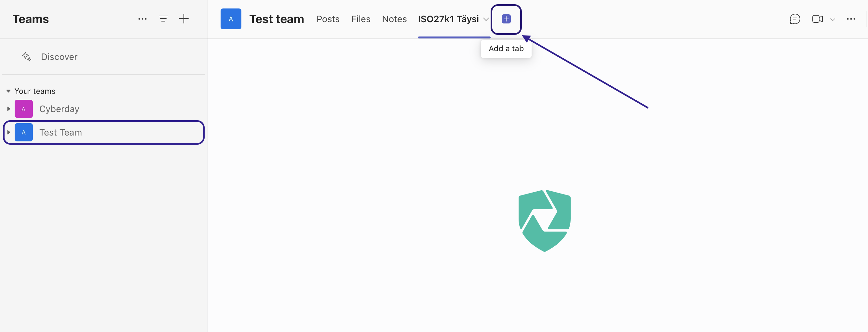868x332 pixels.
Task: Switch to the Files tab
Action: pos(360,19)
